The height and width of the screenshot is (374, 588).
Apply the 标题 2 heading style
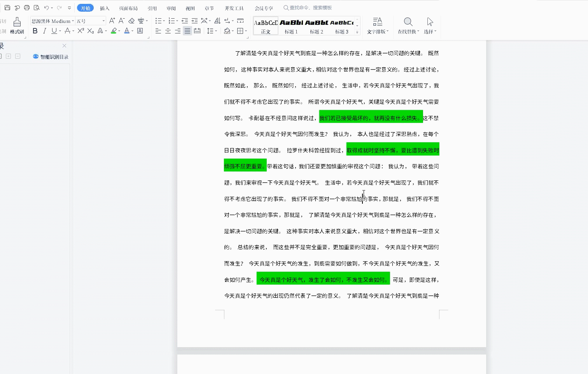coord(317,26)
